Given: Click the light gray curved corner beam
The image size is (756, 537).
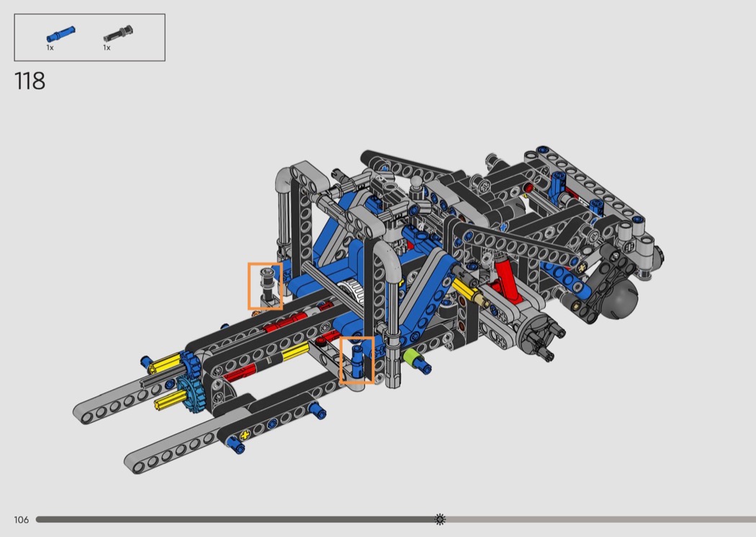Looking at the screenshot, I should pos(289,178).
